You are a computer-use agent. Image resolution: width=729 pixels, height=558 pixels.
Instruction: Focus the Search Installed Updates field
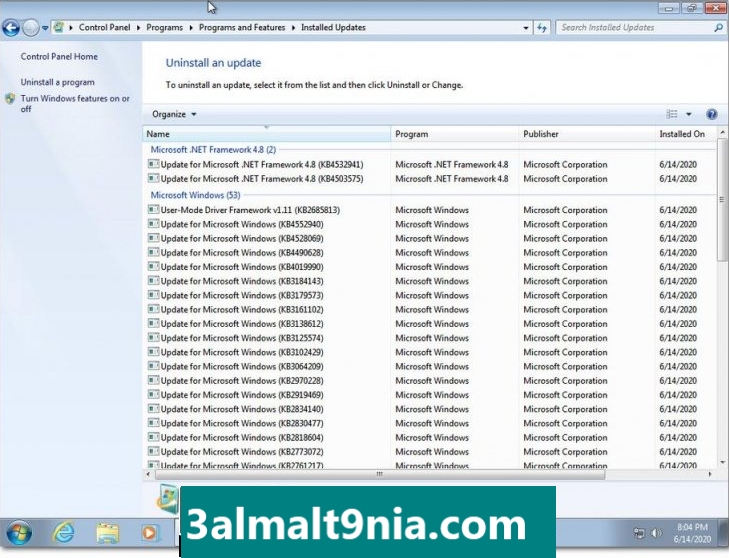635,27
